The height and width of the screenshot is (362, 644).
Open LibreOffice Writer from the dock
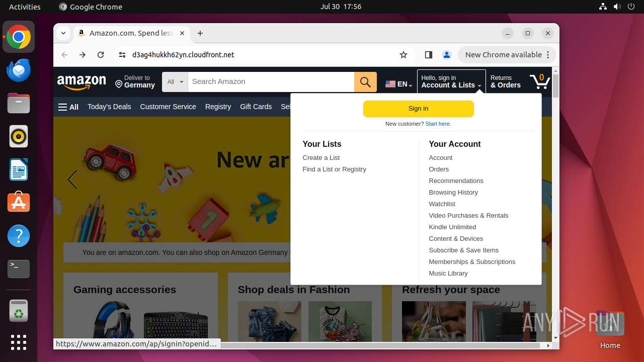[19, 169]
